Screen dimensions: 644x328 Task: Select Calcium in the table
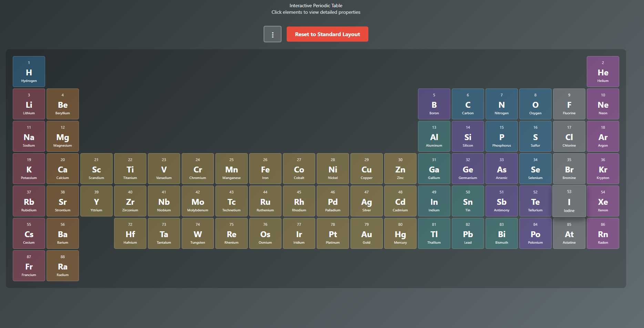pos(63,169)
